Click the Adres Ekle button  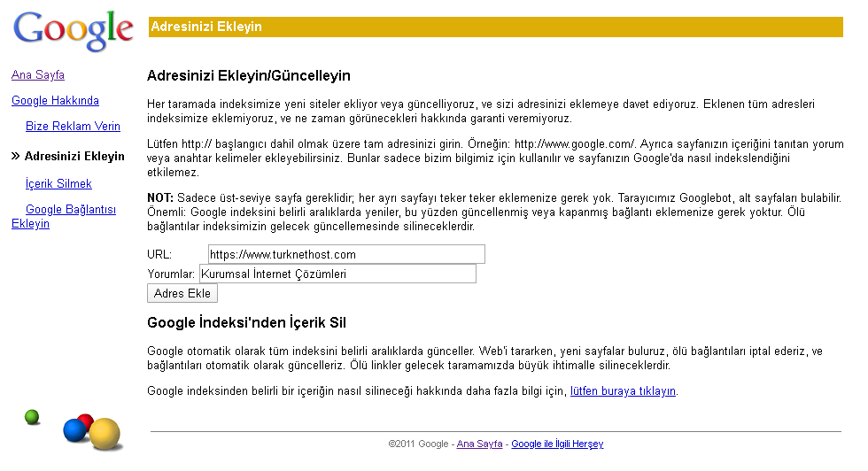182,293
